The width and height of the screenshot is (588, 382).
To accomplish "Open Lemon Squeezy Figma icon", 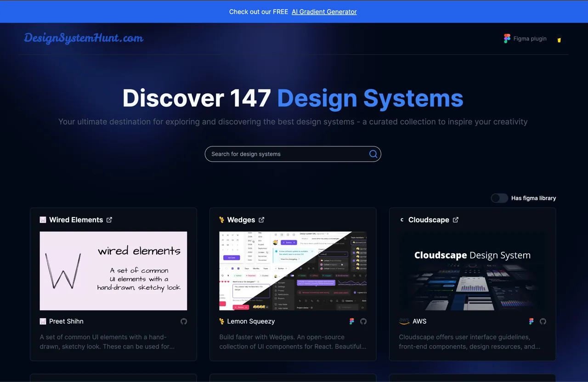I will (352, 321).
